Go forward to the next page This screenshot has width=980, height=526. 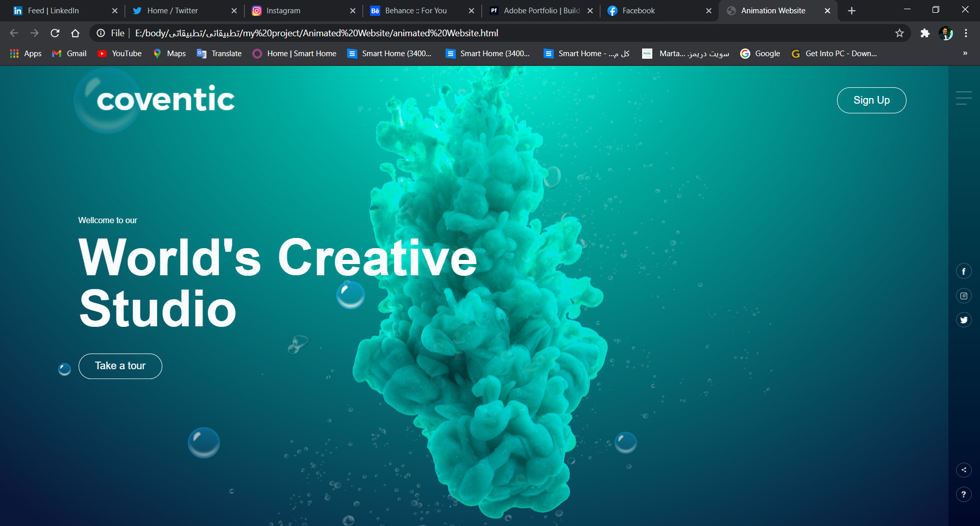click(34, 33)
